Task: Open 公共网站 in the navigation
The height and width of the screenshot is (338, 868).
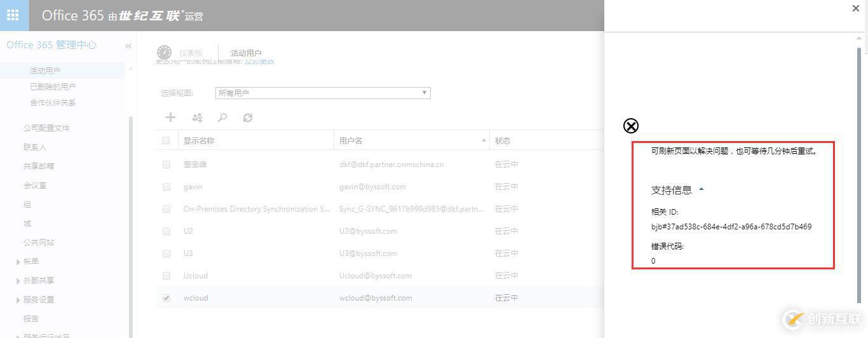Action: click(x=39, y=242)
